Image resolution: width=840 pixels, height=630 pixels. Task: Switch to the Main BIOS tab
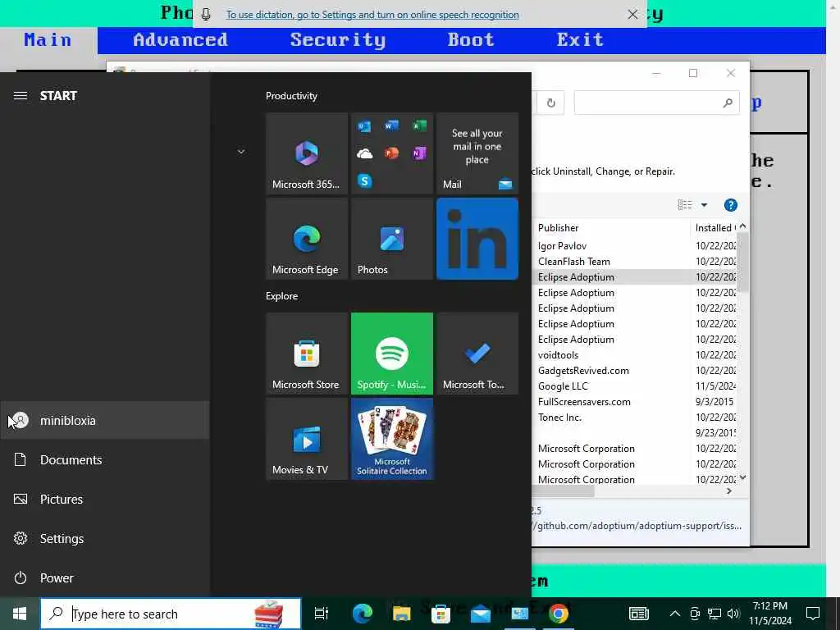[x=48, y=40]
